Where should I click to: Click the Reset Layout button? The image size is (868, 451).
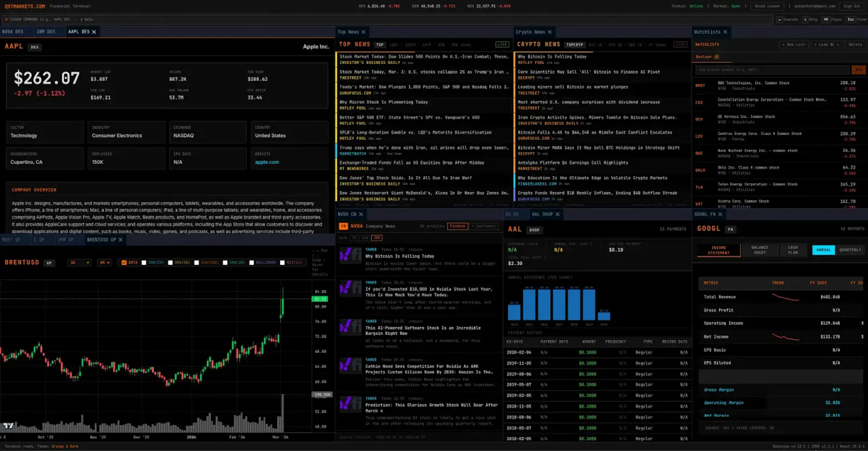tap(767, 7)
